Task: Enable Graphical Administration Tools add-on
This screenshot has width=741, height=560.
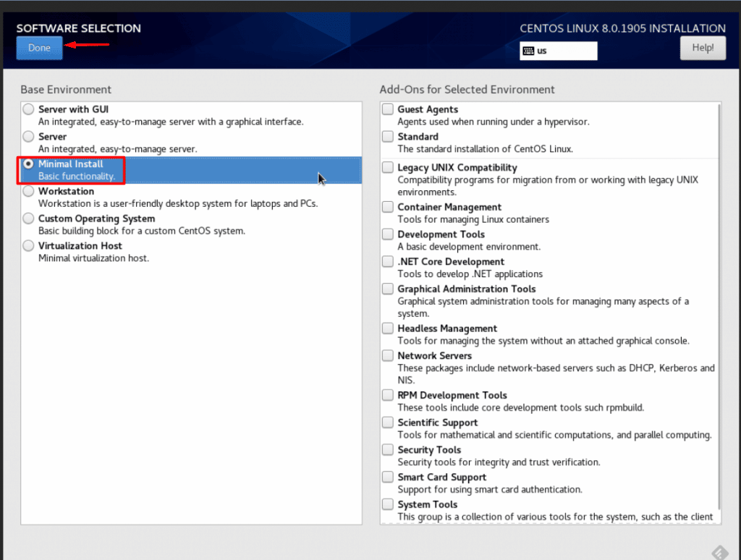Action: point(388,289)
